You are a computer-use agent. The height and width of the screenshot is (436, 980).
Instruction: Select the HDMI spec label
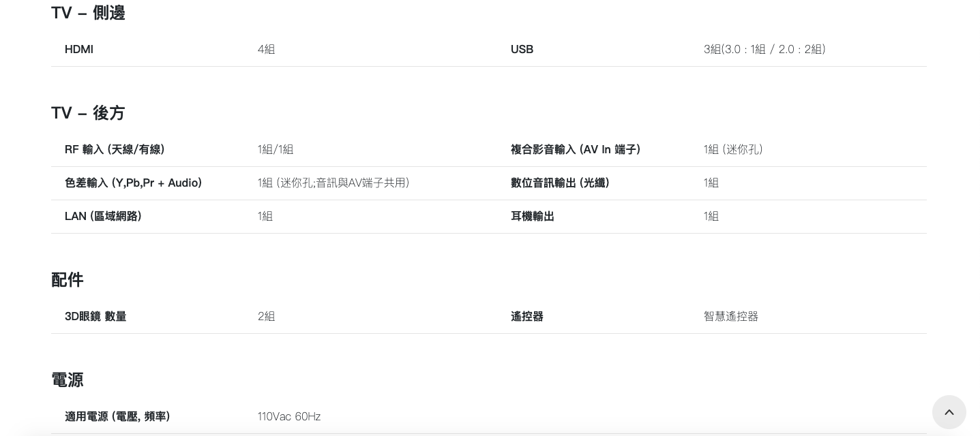(79, 50)
